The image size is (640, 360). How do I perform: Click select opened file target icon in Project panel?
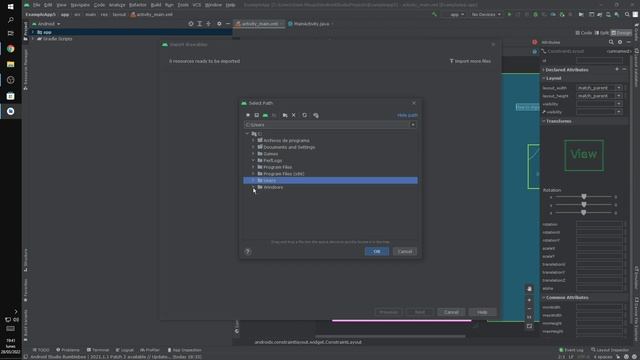pyautogui.click(x=191, y=24)
